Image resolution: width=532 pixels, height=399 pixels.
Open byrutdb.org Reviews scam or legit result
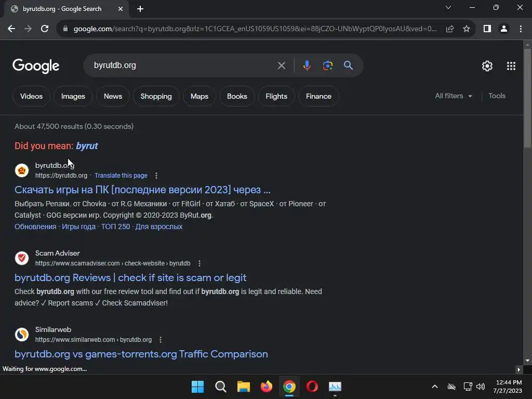click(x=130, y=277)
